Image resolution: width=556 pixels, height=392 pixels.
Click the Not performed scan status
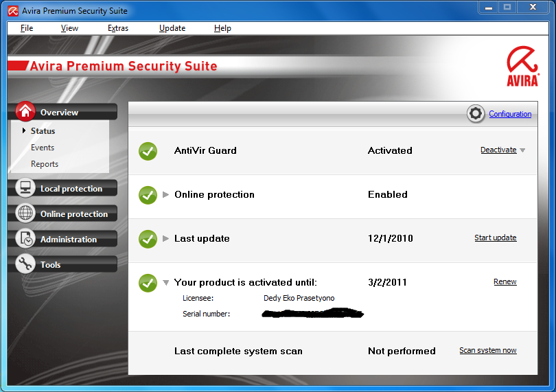point(402,351)
